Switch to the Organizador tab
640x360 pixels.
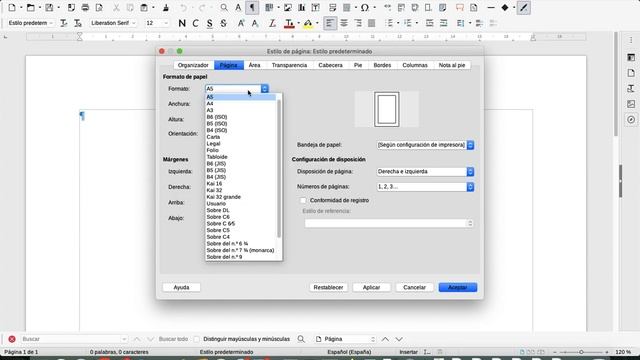(x=193, y=65)
